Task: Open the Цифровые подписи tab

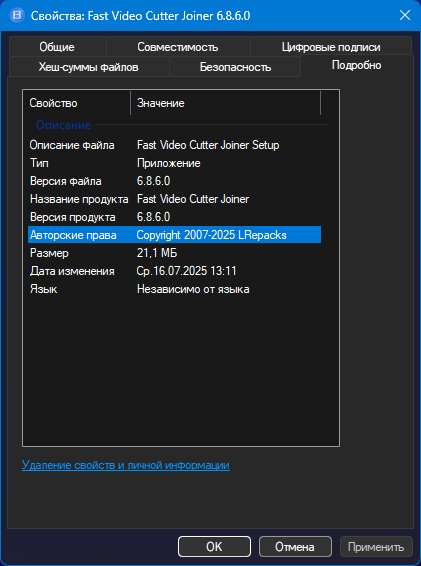Action: coord(331,47)
